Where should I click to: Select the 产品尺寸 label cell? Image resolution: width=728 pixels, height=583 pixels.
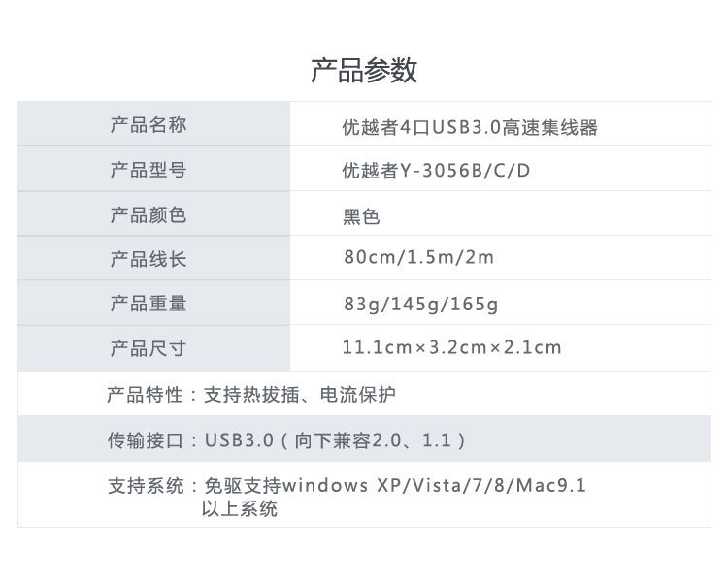[149, 348]
